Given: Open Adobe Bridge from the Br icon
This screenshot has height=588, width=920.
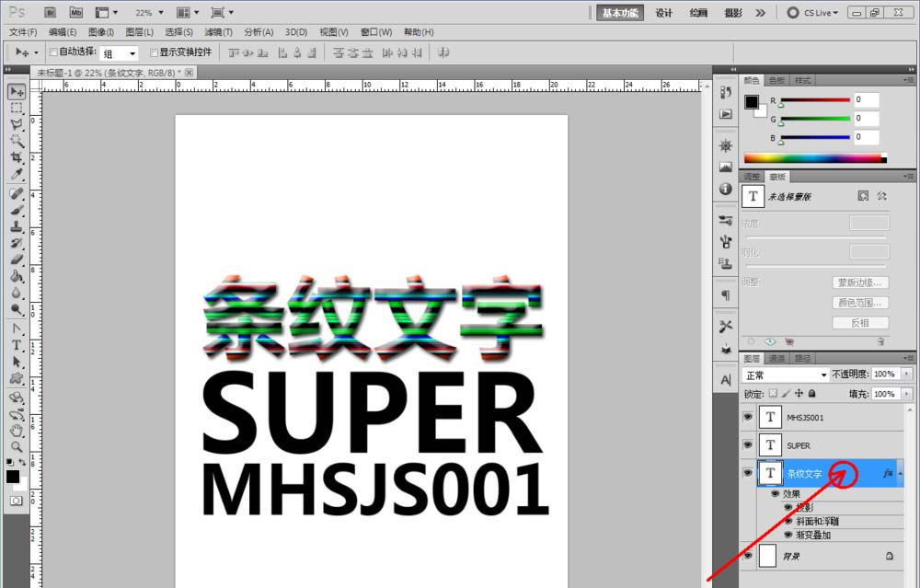Looking at the screenshot, I should [x=50, y=12].
